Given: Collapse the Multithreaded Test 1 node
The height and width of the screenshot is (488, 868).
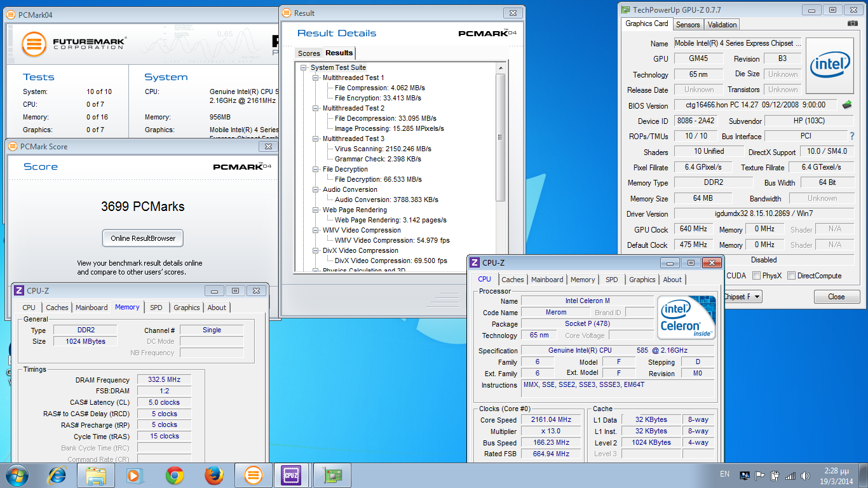Looking at the screenshot, I should (x=316, y=78).
